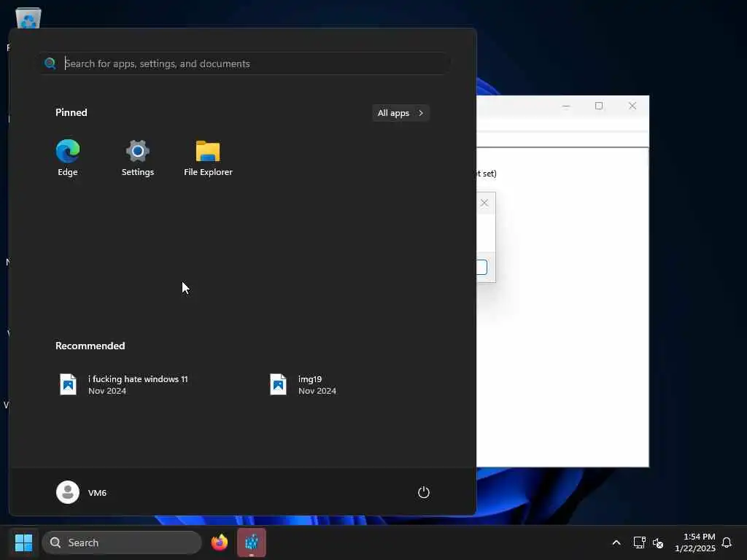Image resolution: width=747 pixels, height=560 pixels.
Task: Switch to the running app on taskbar
Action: pyautogui.click(x=252, y=542)
